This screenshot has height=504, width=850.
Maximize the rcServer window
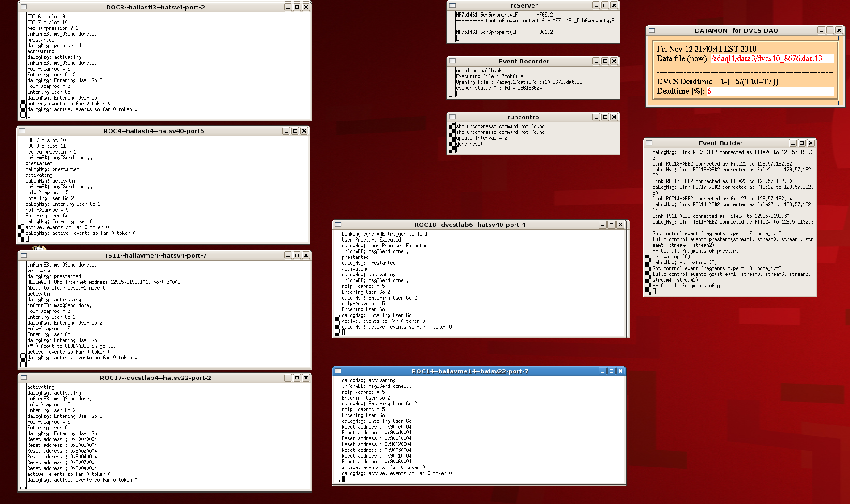tap(605, 5)
